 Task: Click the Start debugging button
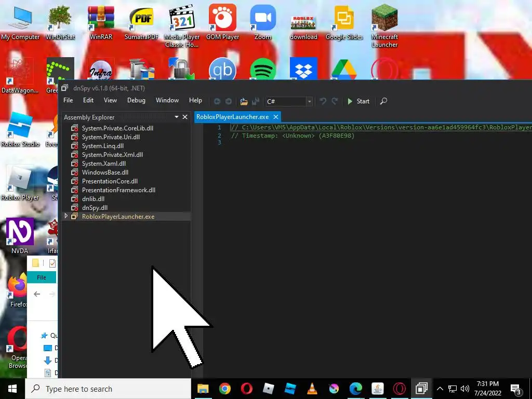[358, 101]
